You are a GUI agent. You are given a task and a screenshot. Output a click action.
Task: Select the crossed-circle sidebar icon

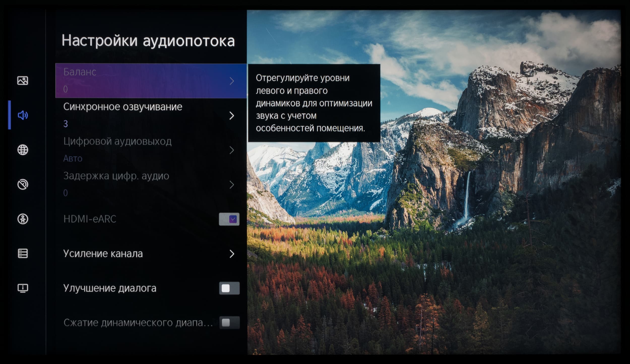pyautogui.click(x=23, y=184)
